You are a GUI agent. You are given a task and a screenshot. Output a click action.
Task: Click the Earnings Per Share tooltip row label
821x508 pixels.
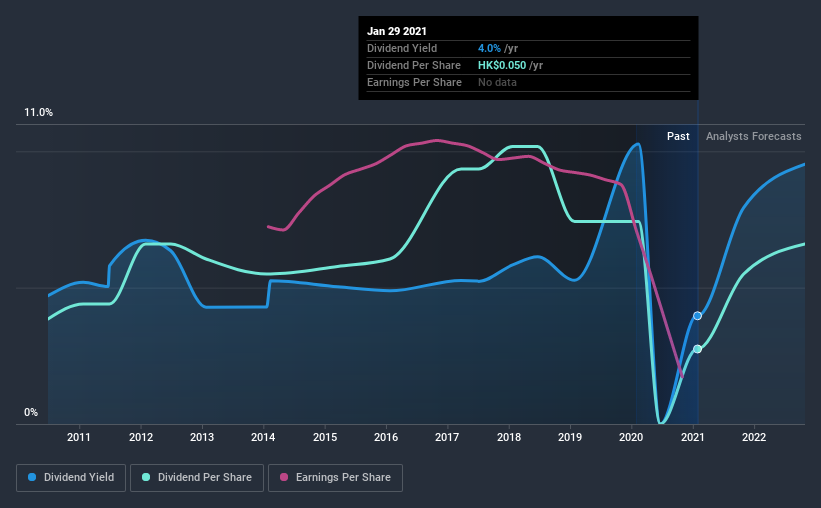(414, 82)
